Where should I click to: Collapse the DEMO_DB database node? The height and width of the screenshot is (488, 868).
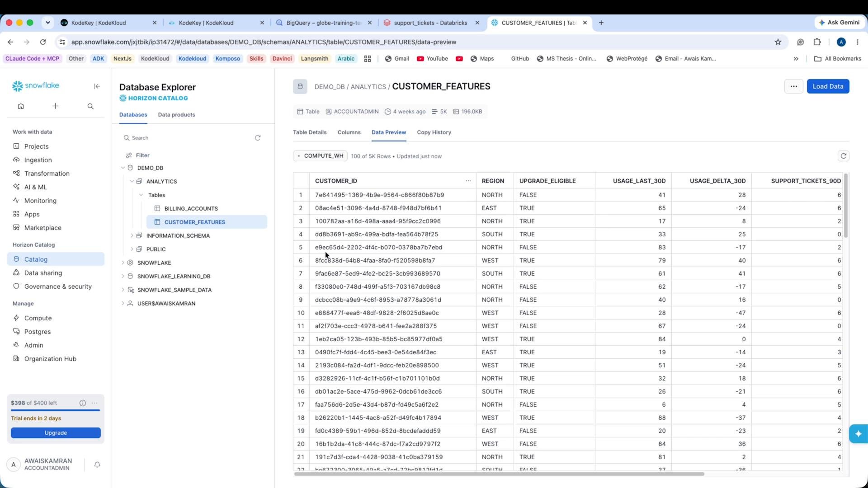[123, 168]
